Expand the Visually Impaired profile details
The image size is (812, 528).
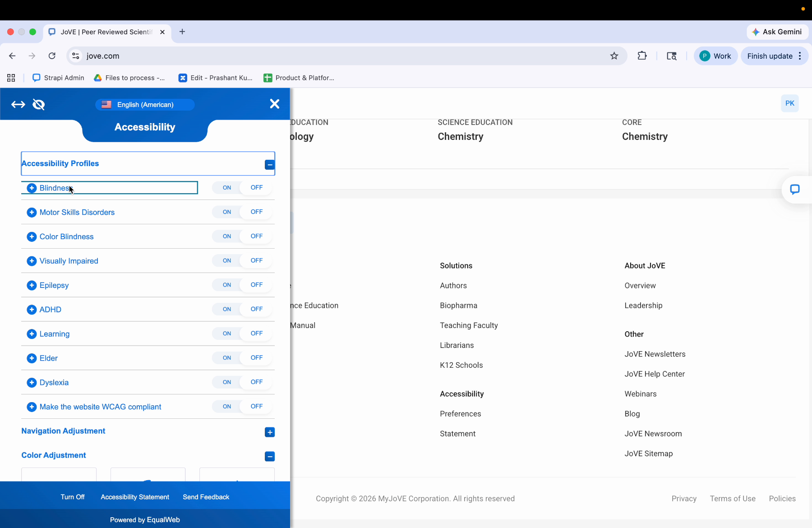pos(32,261)
